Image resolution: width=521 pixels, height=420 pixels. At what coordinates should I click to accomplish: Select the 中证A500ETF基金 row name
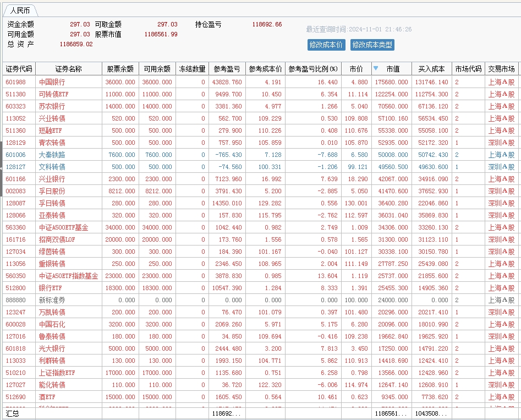click(x=63, y=227)
